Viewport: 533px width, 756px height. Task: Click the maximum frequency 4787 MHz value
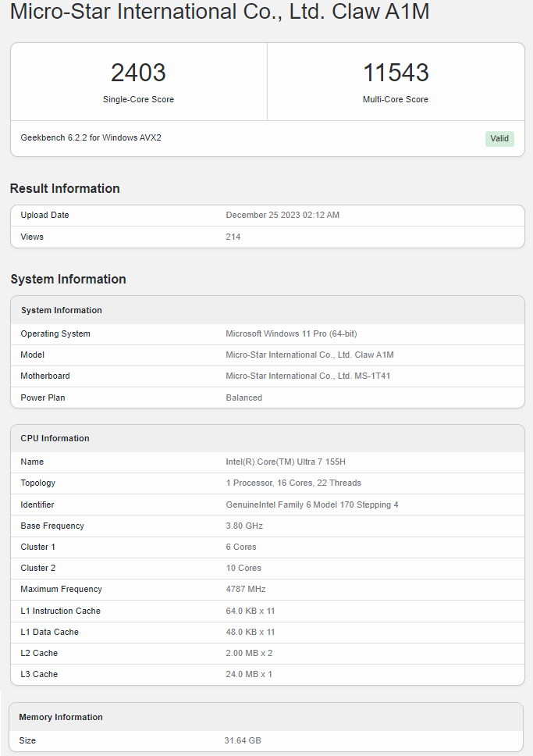pyautogui.click(x=247, y=590)
